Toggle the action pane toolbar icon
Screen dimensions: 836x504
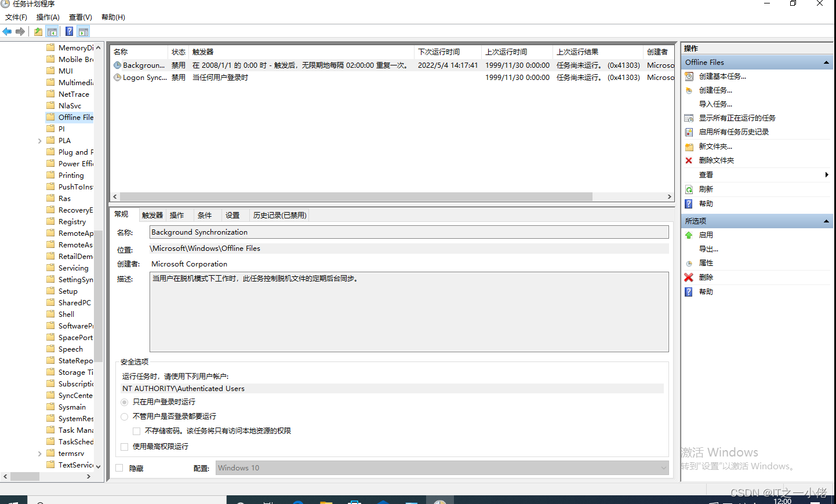(83, 31)
